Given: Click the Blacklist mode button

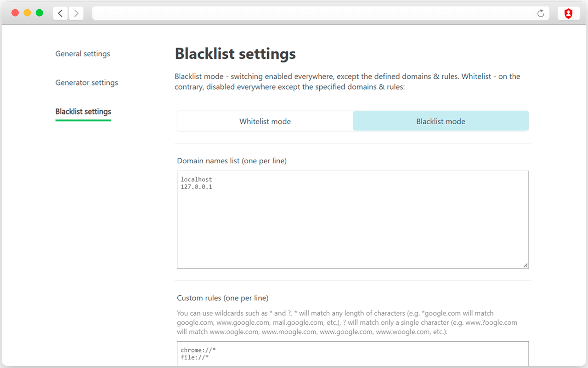Looking at the screenshot, I should pyautogui.click(x=441, y=121).
